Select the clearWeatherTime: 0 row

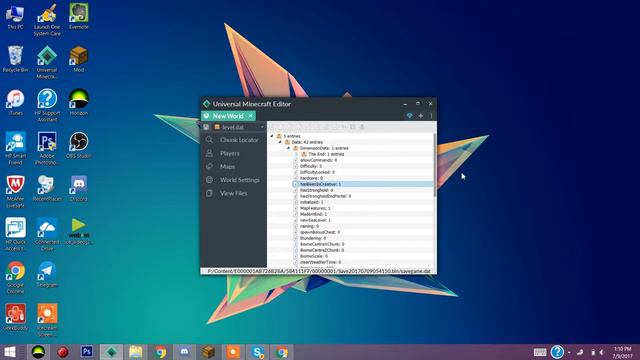click(320, 262)
